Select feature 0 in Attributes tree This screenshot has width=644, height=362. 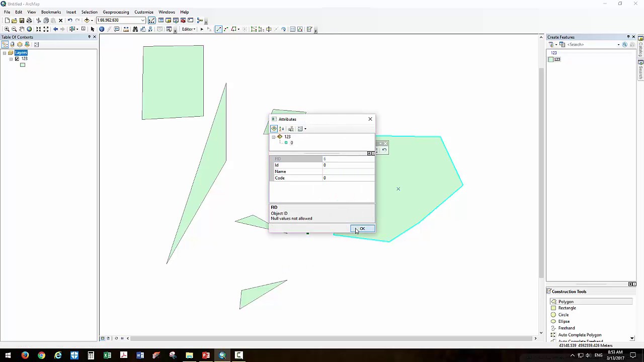tap(291, 143)
